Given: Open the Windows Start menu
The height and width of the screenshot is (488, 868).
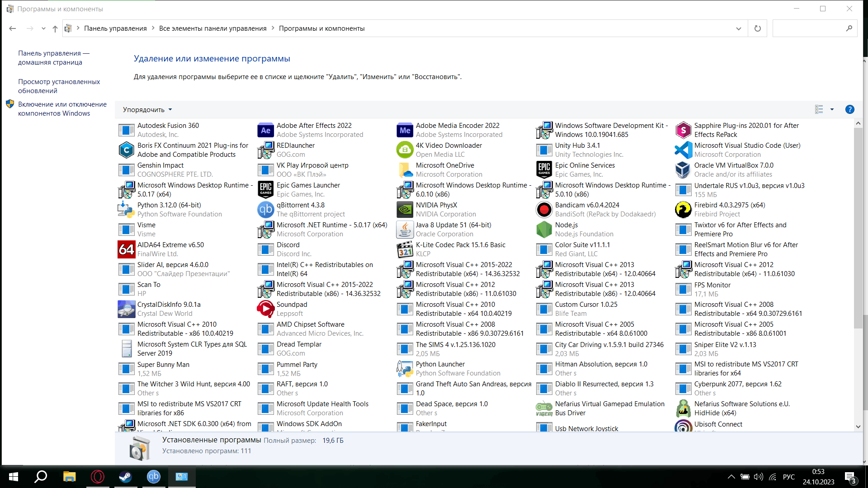Looking at the screenshot, I should coord(14,477).
